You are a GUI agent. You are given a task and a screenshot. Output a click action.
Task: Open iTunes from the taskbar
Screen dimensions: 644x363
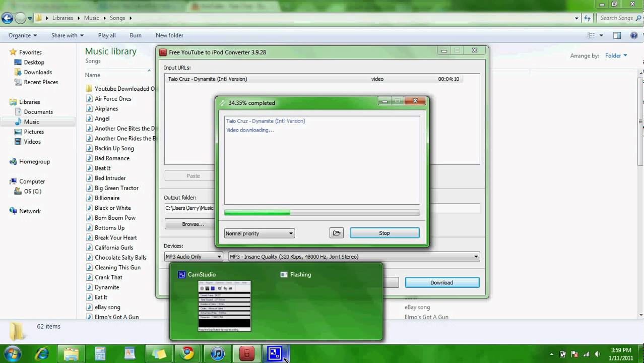217,353
